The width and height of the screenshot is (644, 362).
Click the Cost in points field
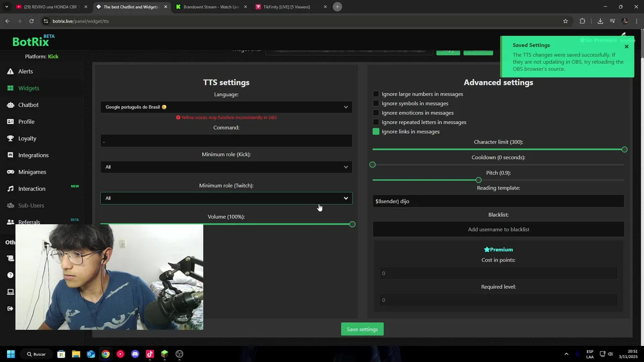click(498, 273)
